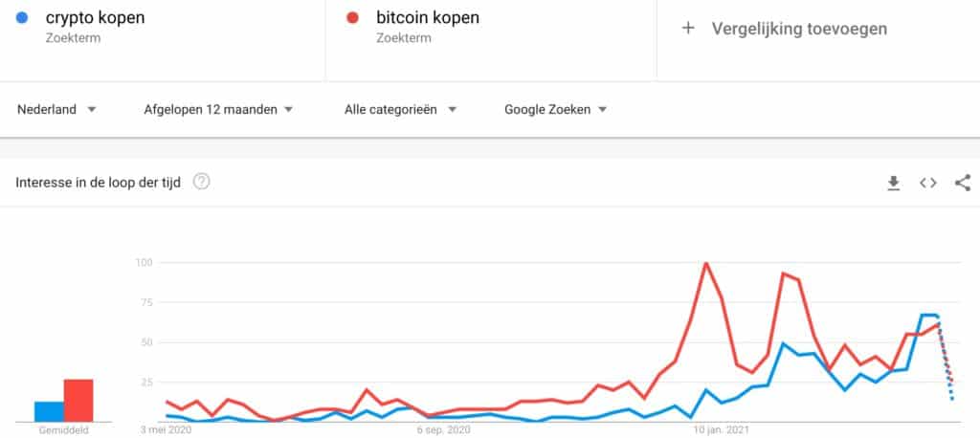Image resolution: width=980 pixels, height=438 pixels.
Task: Expand the Afgelopen 12 maanden time filter
Action: (x=218, y=110)
